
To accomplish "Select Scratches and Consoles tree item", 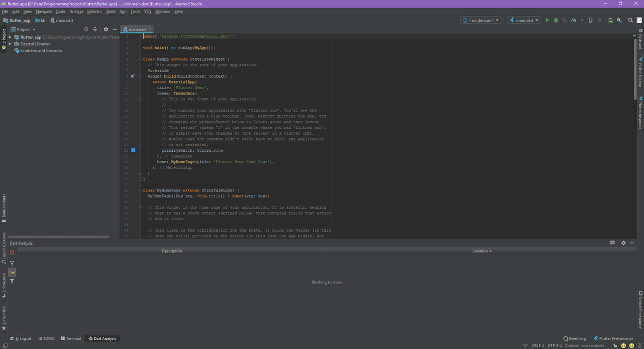I will [38, 50].
